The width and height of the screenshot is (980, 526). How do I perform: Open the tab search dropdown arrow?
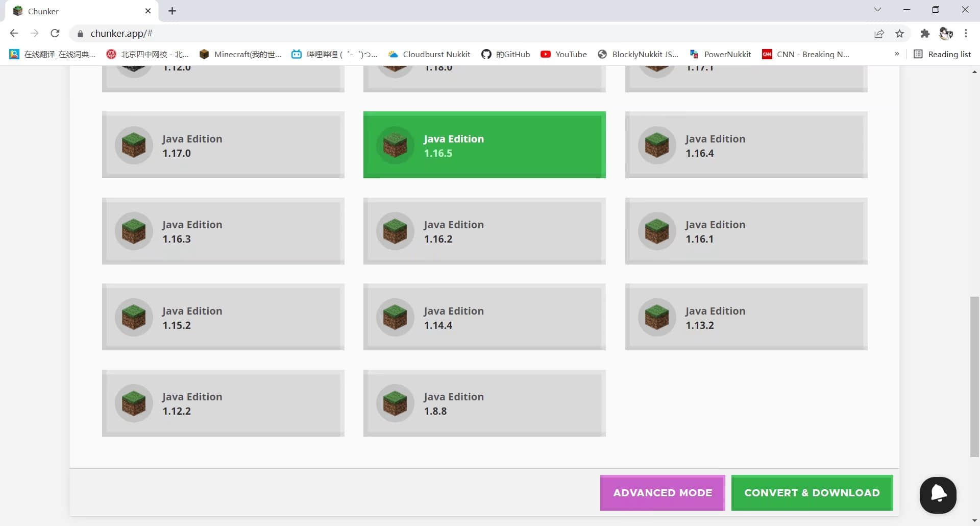[877, 10]
